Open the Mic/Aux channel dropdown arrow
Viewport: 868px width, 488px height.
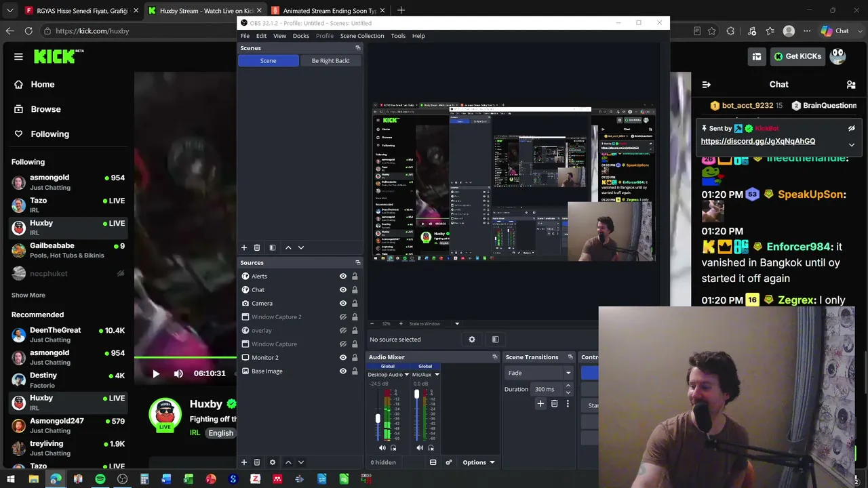coord(437,375)
